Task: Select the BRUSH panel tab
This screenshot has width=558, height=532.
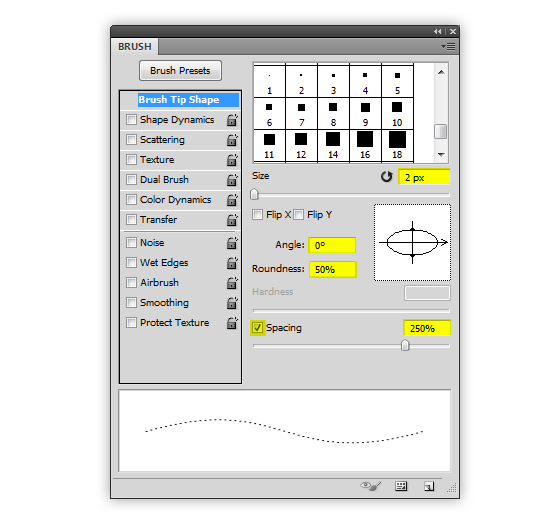Action: tap(135, 47)
